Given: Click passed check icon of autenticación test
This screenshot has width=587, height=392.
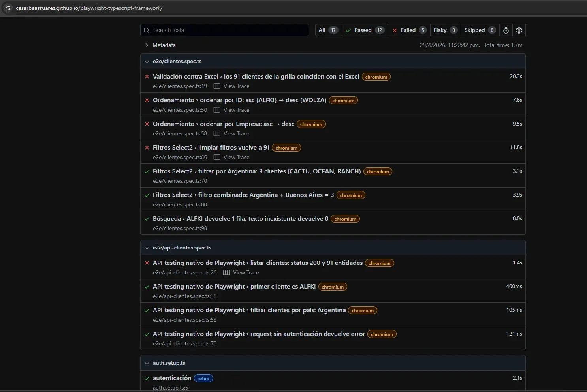Looking at the screenshot, I should 147,378.
